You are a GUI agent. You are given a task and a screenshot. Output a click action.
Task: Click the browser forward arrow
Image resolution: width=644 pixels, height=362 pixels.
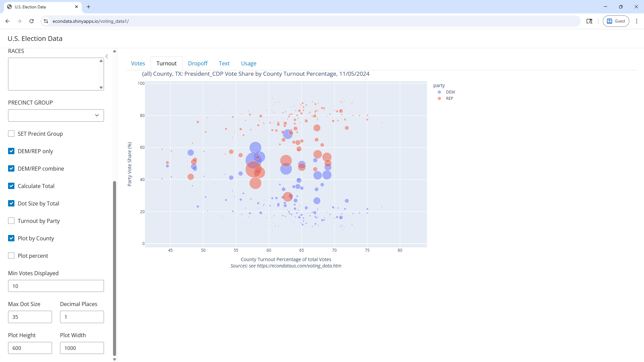coord(19,21)
